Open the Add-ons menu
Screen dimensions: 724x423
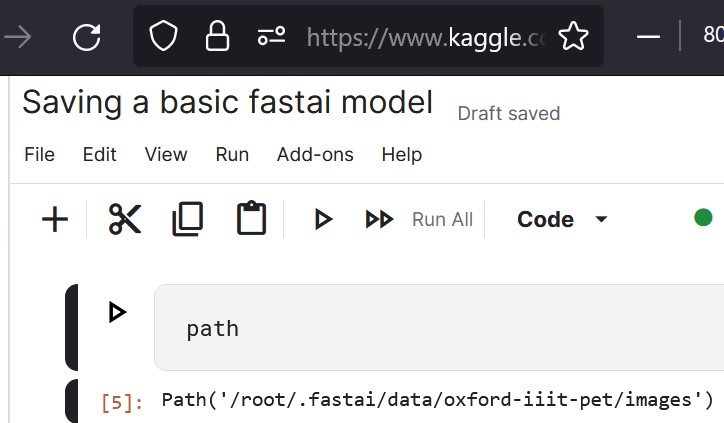tap(315, 154)
